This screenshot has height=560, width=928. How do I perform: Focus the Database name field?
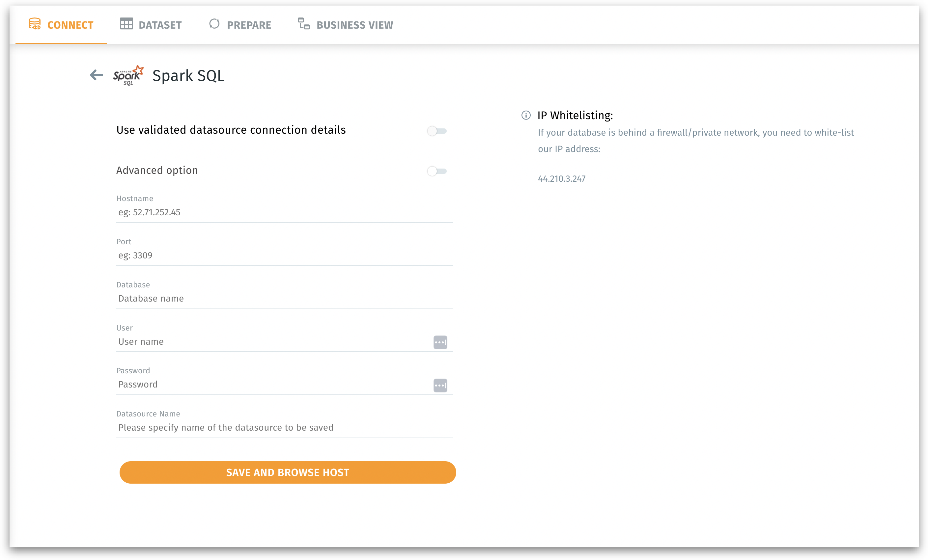[284, 299]
